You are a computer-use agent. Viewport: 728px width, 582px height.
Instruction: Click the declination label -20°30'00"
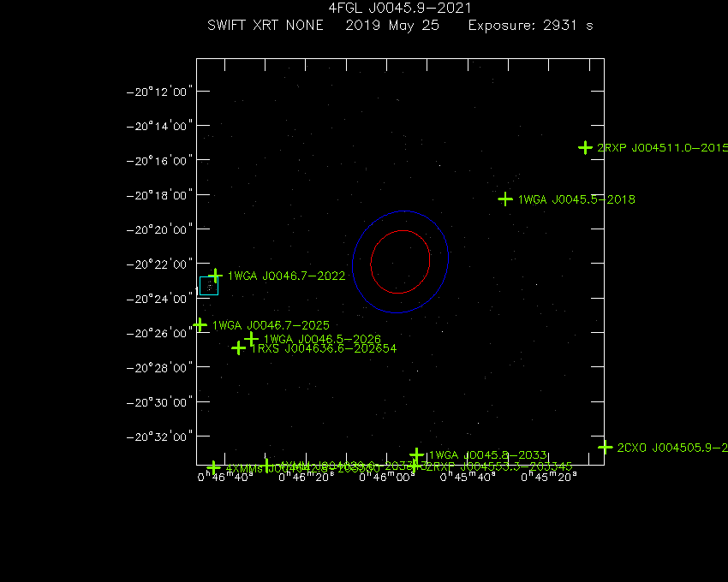tap(159, 402)
